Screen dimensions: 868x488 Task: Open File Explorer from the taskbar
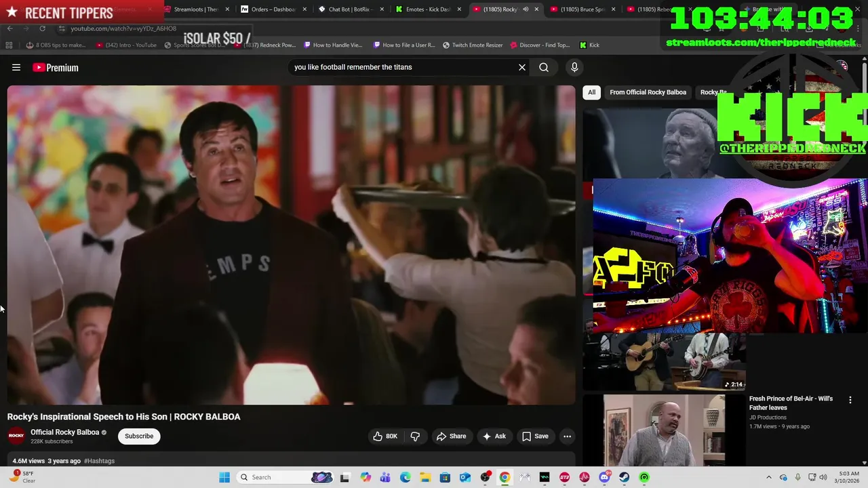425,477
